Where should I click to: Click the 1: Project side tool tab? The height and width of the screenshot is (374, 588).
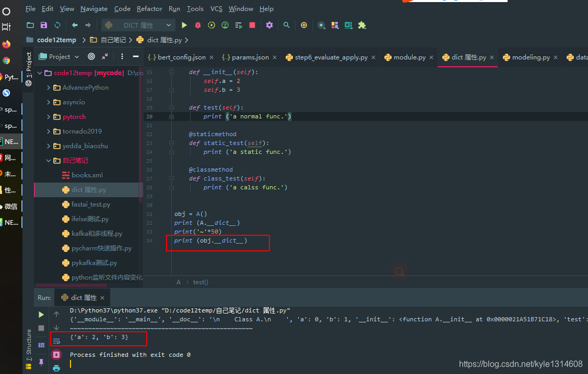click(x=29, y=68)
